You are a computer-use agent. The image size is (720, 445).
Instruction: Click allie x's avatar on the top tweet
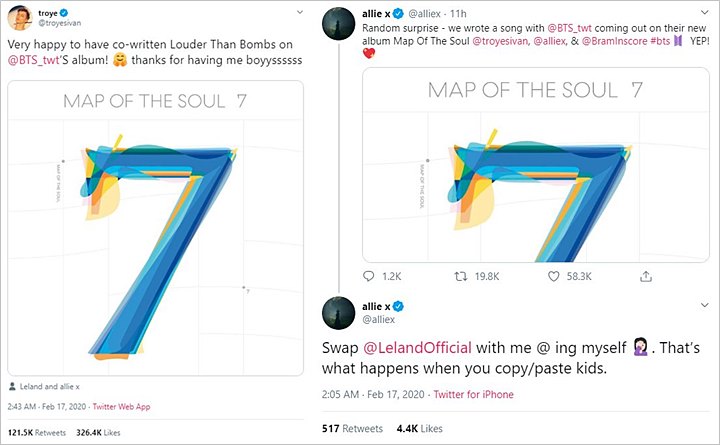[x=339, y=23]
